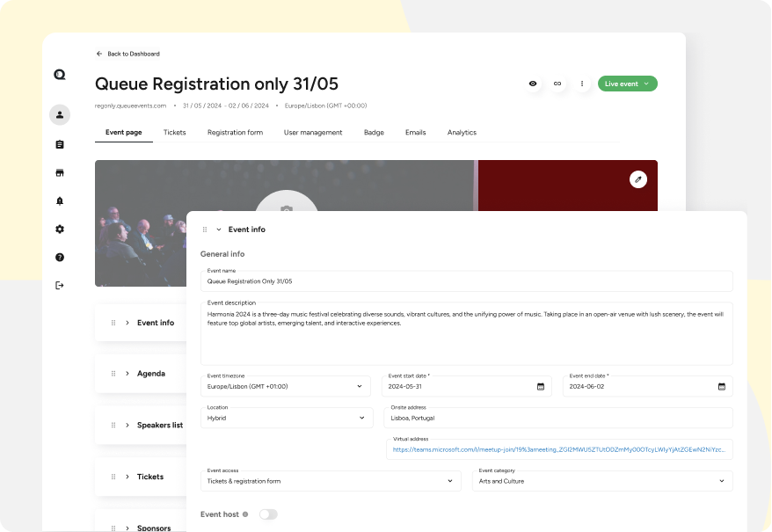Click drag handle of Speakers list section

pos(113,425)
